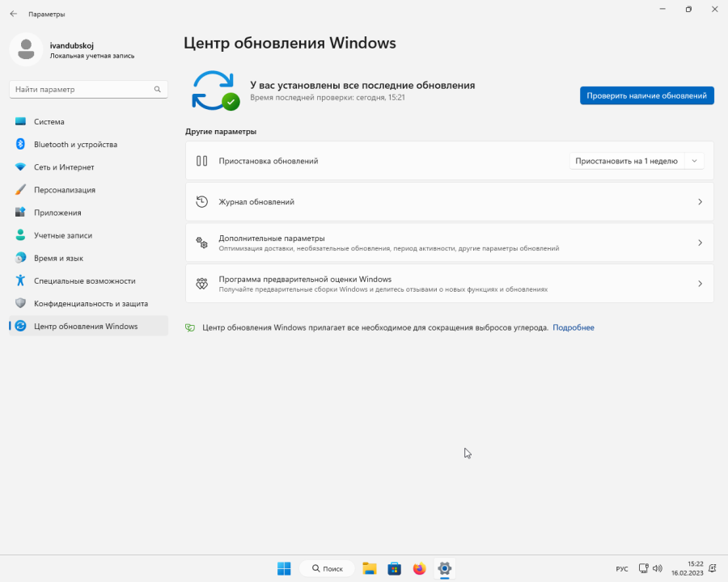Screen dimensions: 728x582
Task: Click the paintbrush icon for Персонализация
Action: coord(20,190)
